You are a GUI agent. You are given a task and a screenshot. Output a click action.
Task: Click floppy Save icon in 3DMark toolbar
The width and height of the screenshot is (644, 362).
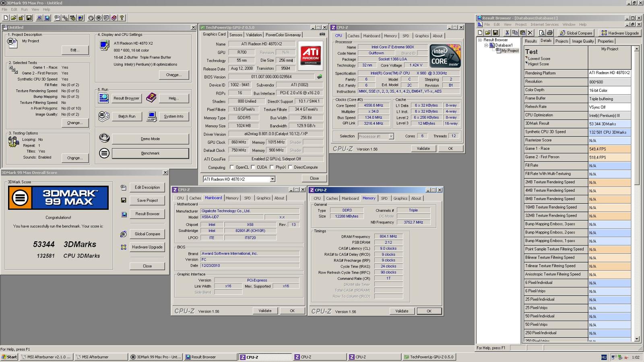(29, 18)
